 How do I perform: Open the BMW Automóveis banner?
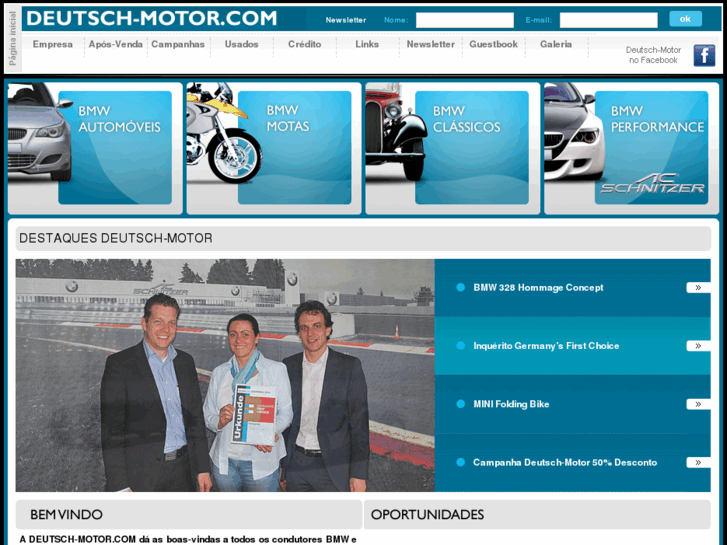pyautogui.click(x=95, y=148)
